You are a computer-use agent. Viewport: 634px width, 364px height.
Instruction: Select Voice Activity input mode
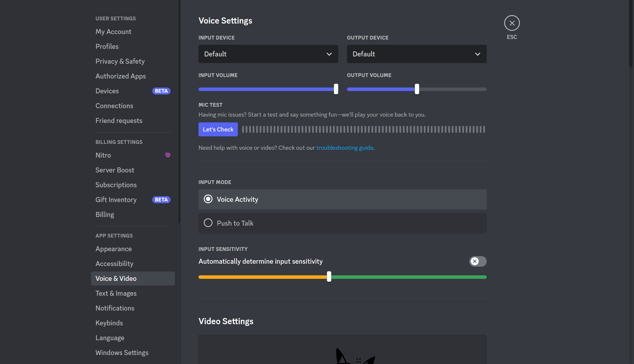209,199
